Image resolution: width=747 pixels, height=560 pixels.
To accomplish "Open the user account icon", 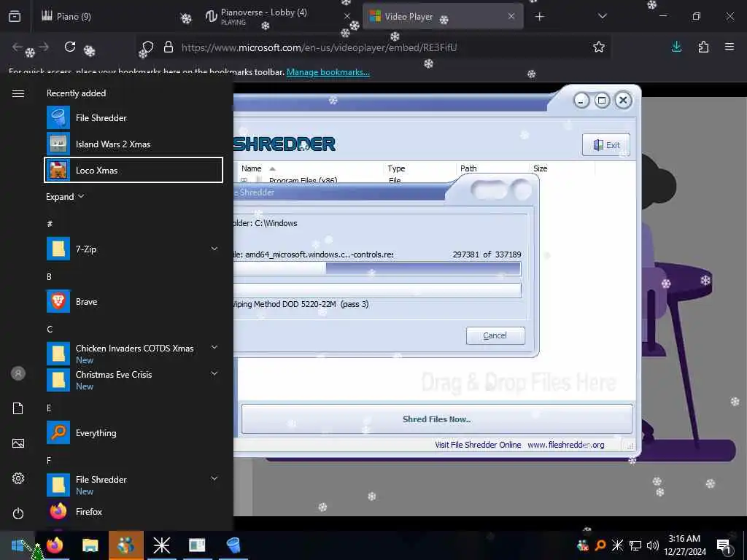I will [x=18, y=373].
